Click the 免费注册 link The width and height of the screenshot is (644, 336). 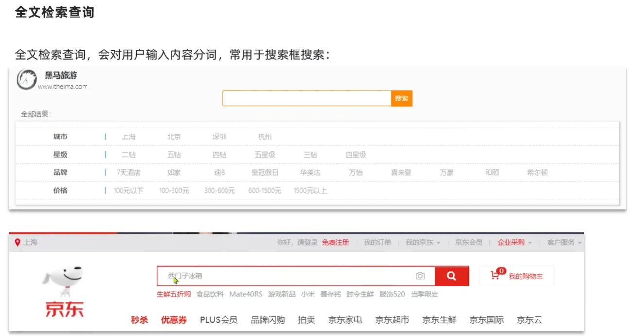(335, 242)
